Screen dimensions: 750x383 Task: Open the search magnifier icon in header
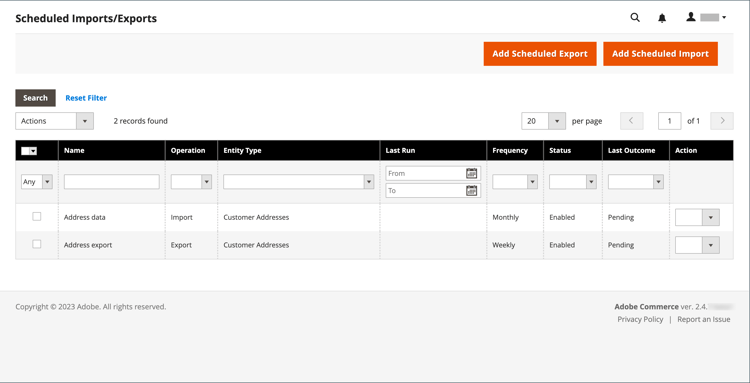(x=635, y=18)
